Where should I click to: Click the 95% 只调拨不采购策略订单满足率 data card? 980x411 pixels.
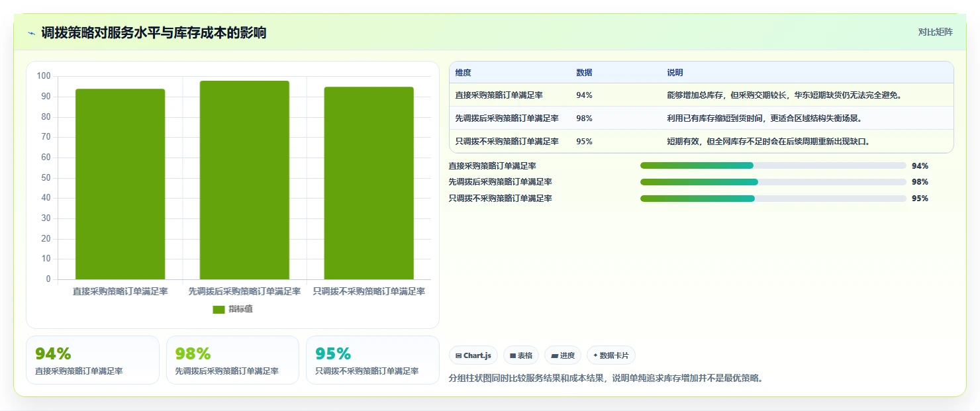point(373,360)
